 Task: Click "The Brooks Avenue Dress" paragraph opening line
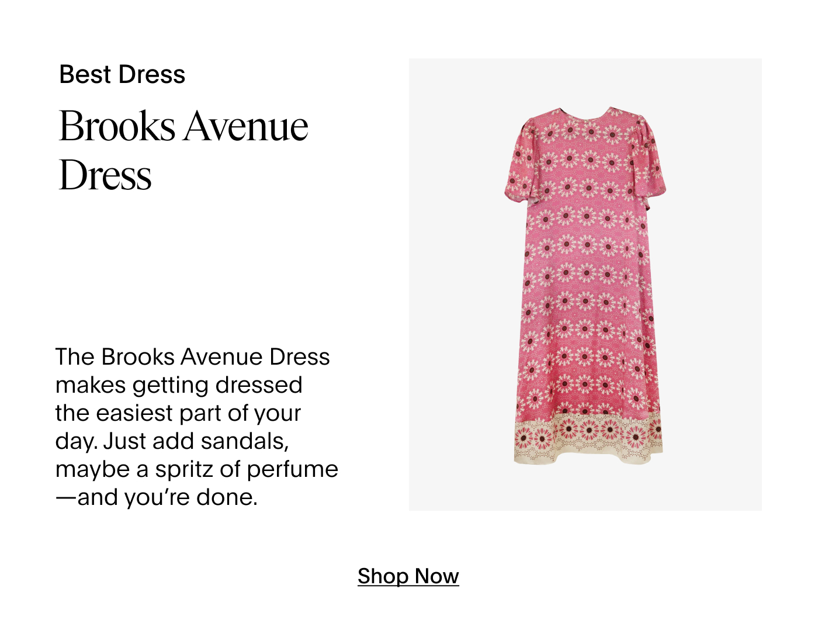coord(193,357)
